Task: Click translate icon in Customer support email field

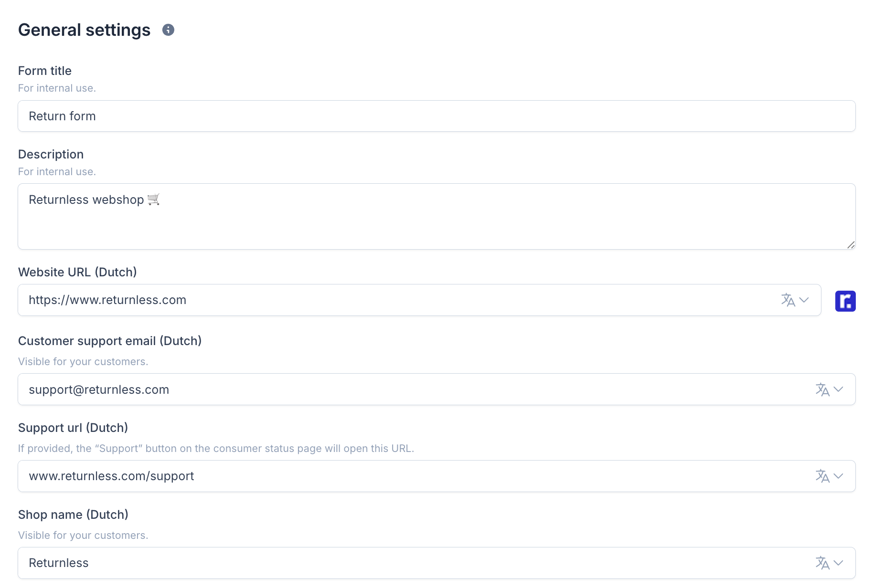Action: point(822,389)
